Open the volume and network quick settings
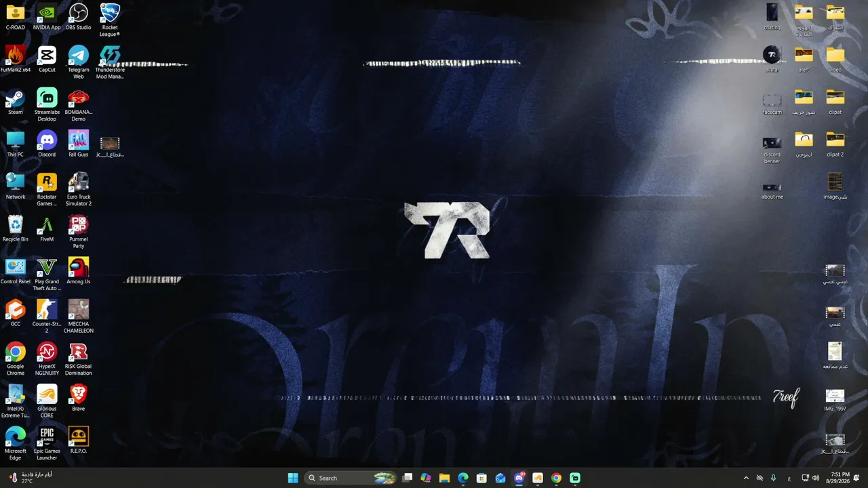 [x=810, y=478]
